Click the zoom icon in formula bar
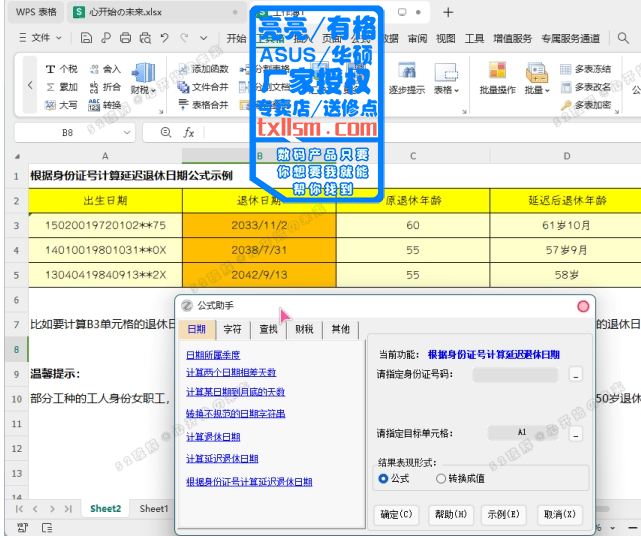641x538 pixels. pyautogui.click(x=166, y=132)
